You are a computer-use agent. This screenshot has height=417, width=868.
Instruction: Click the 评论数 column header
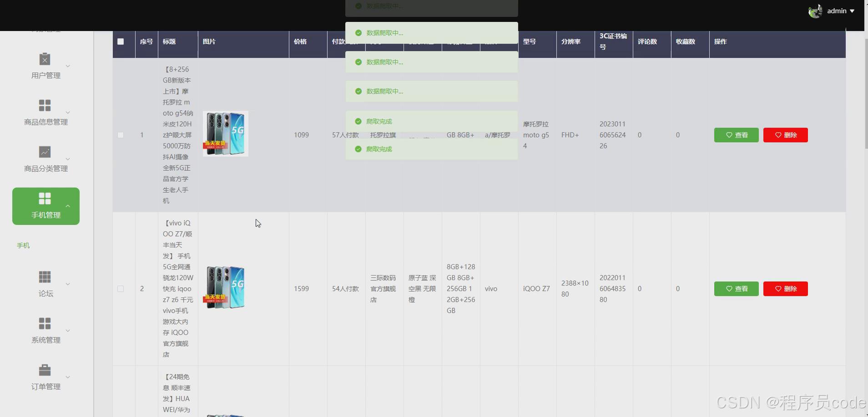(x=647, y=41)
